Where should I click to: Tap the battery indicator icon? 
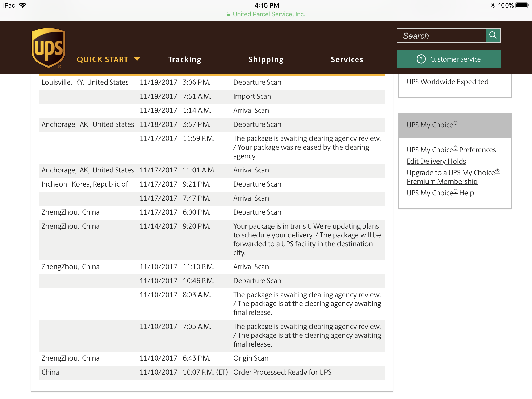(522, 5)
